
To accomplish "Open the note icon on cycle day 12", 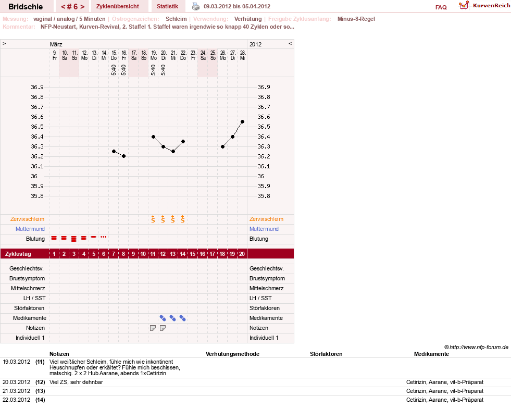I will [163, 328].
